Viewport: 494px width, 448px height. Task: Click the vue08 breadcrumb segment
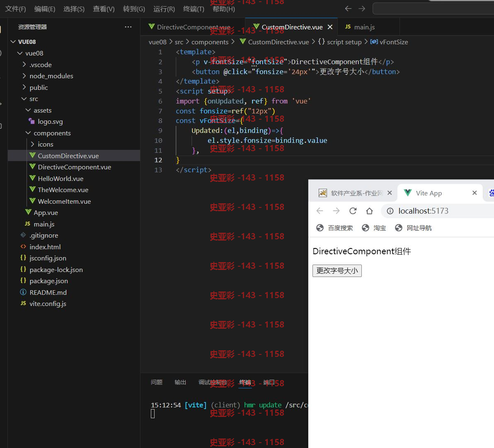157,42
